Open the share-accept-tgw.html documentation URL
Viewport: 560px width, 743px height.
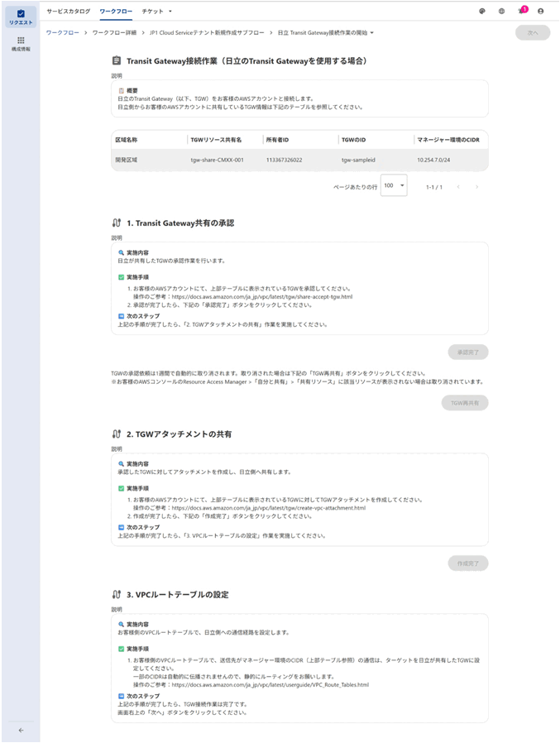[x=262, y=297]
